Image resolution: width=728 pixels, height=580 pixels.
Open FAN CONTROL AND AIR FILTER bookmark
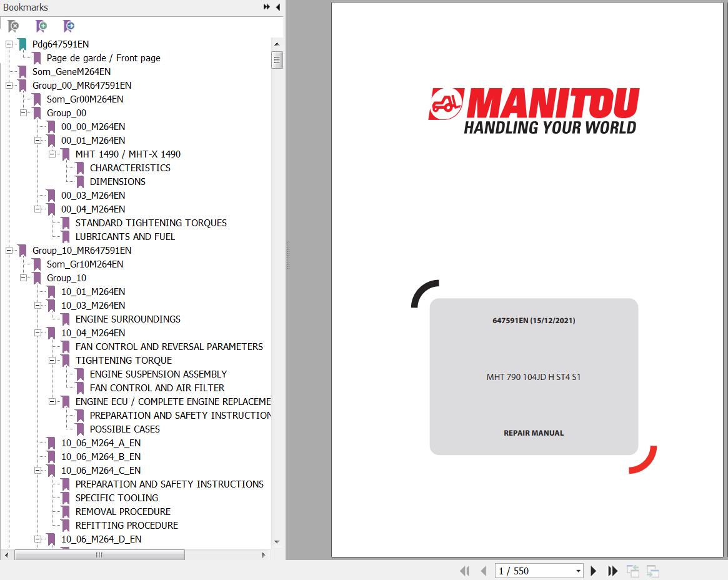(x=157, y=387)
